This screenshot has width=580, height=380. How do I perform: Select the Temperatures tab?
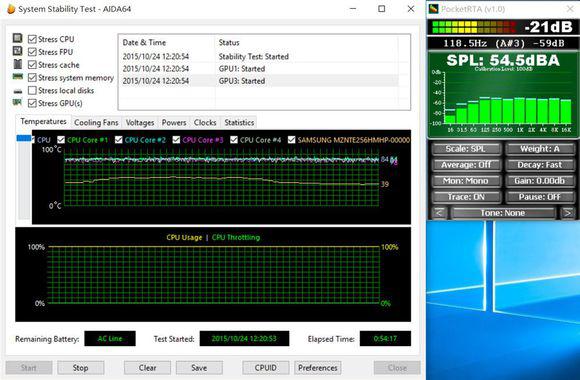pos(43,121)
